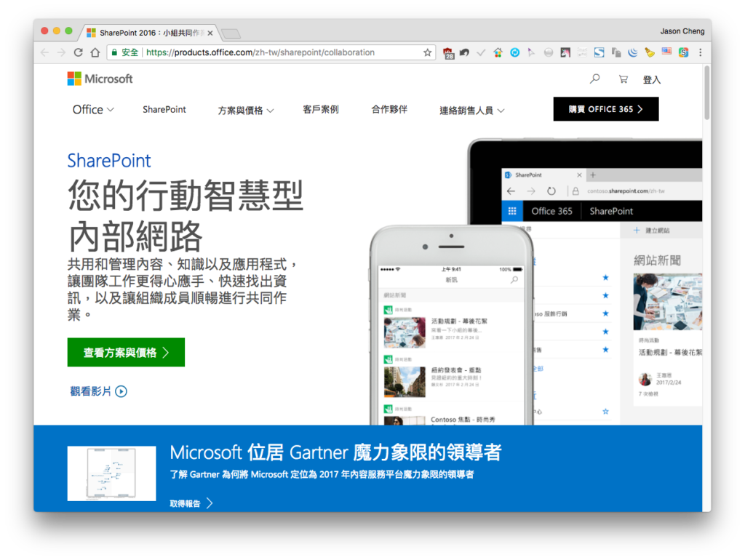The height and width of the screenshot is (560, 745).
Task: Open the Gartner chart thumbnail
Action: coord(111,473)
